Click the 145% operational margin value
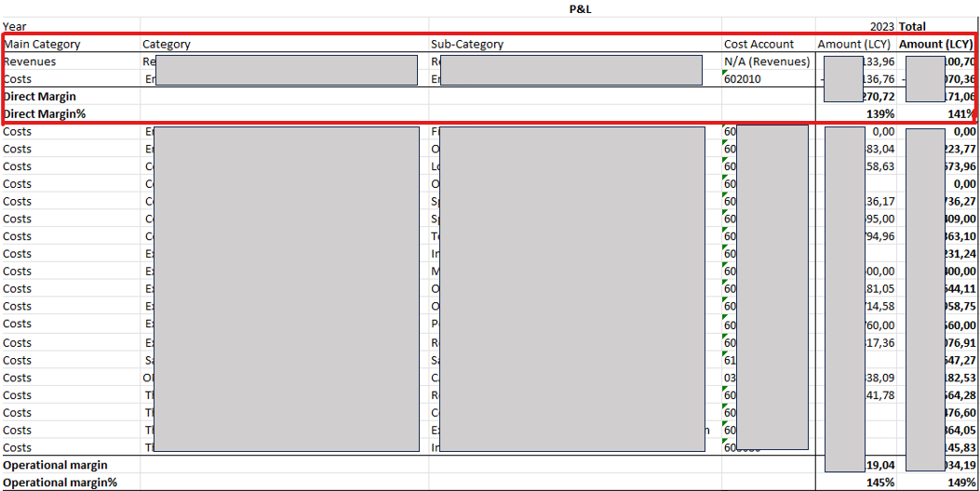This screenshot has width=980, height=491. pos(881,483)
